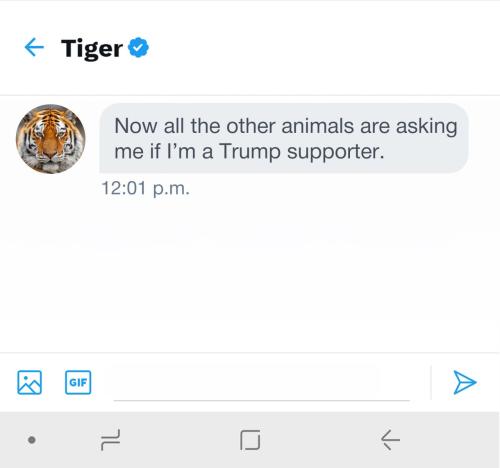Tap the small dot in the navigation bar

click(32, 440)
